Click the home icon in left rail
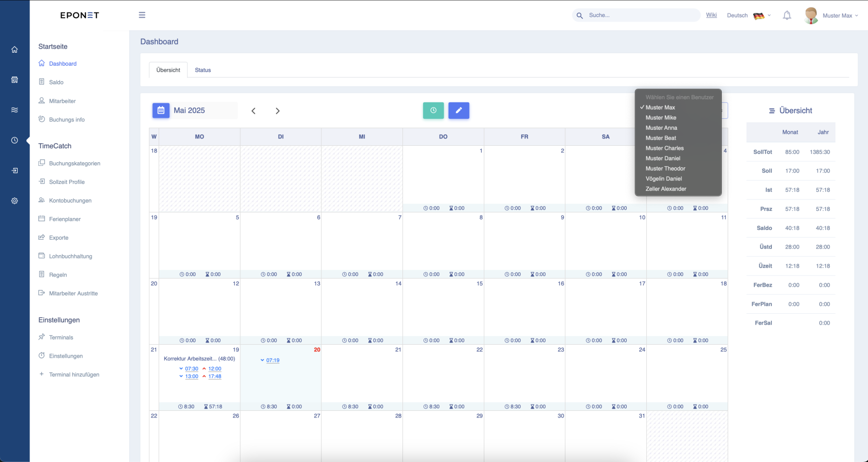Screen dimensions: 868x462 tap(14, 50)
